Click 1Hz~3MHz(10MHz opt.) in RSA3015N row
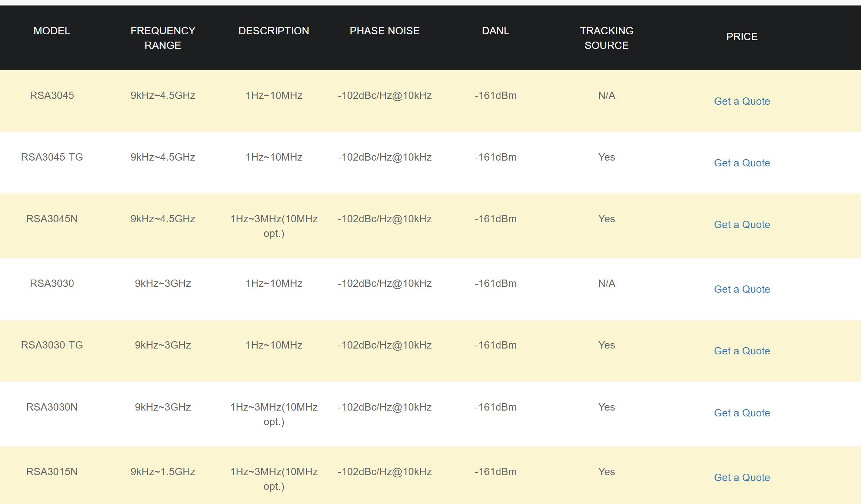861x504 pixels. 274,479
